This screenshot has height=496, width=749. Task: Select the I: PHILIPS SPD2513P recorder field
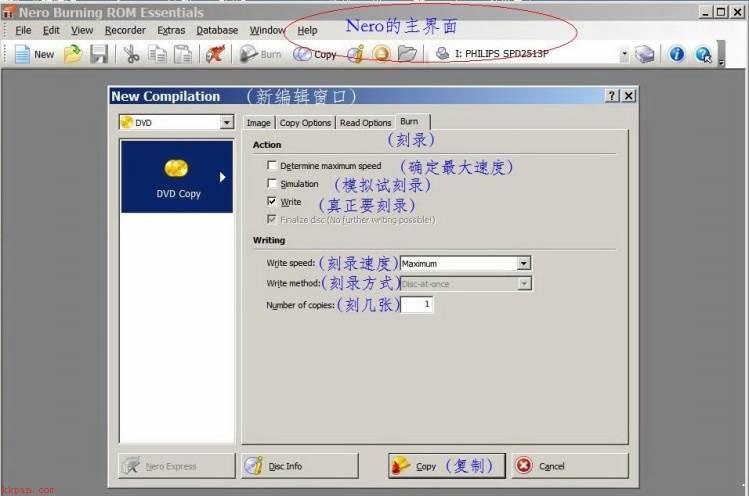(531, 54)
